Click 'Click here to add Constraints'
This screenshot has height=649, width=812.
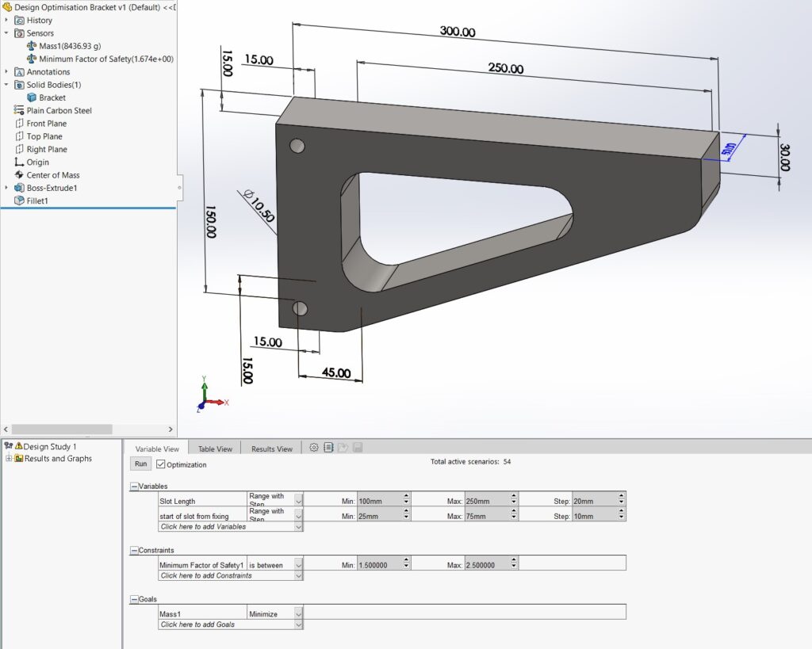(206, 576)
